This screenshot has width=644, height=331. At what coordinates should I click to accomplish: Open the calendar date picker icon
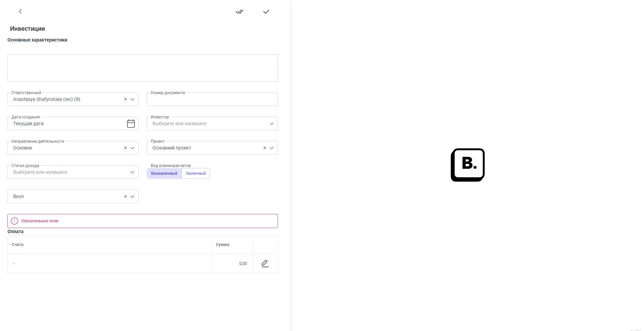click(131, 123)
